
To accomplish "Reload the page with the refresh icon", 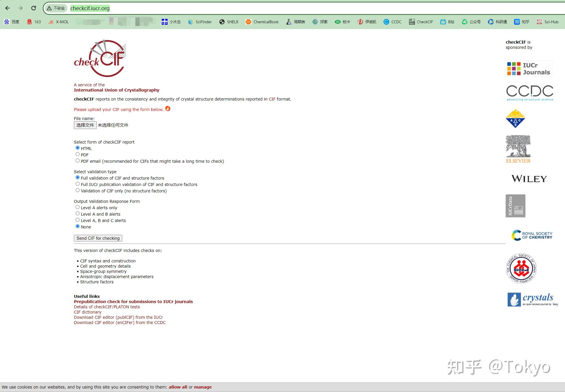I will pyautogui.click(x=33, y=8).
